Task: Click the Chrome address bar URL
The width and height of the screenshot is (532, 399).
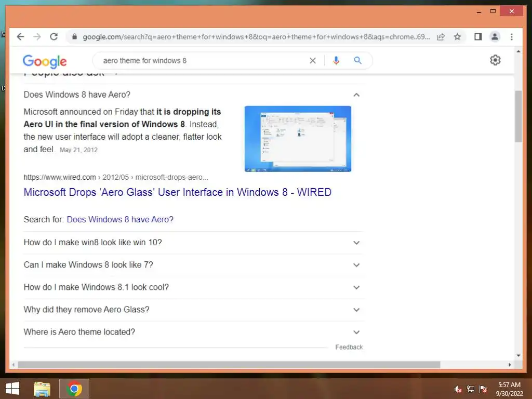Action: click(x=256, y=37)
